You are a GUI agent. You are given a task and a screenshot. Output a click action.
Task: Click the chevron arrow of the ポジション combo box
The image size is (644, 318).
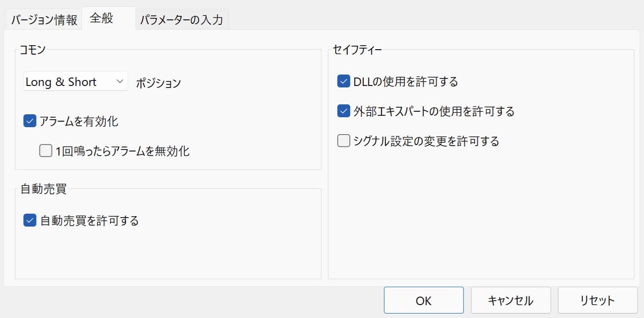click(x=120, y=81)
